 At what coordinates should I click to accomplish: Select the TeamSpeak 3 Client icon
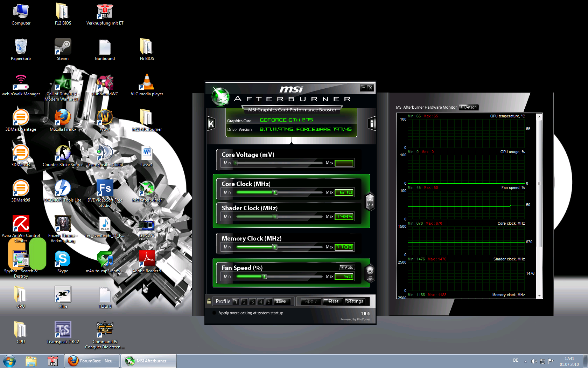[x=105, y=156]
